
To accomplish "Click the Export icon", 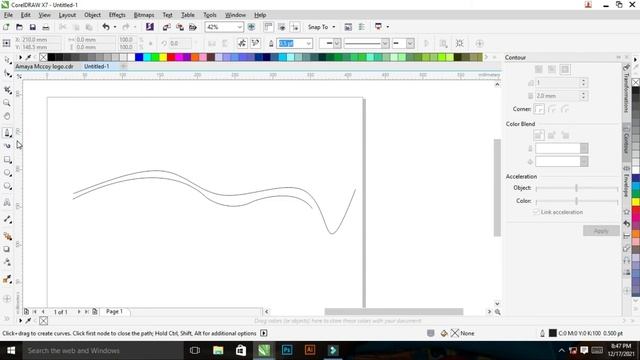I will pyautogui.click(x=180, y=27).
